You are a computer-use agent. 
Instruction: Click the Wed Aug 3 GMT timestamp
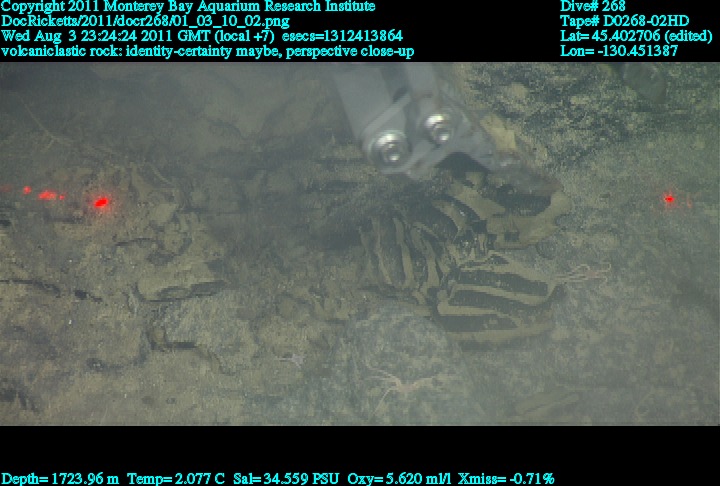click(136, 36)
